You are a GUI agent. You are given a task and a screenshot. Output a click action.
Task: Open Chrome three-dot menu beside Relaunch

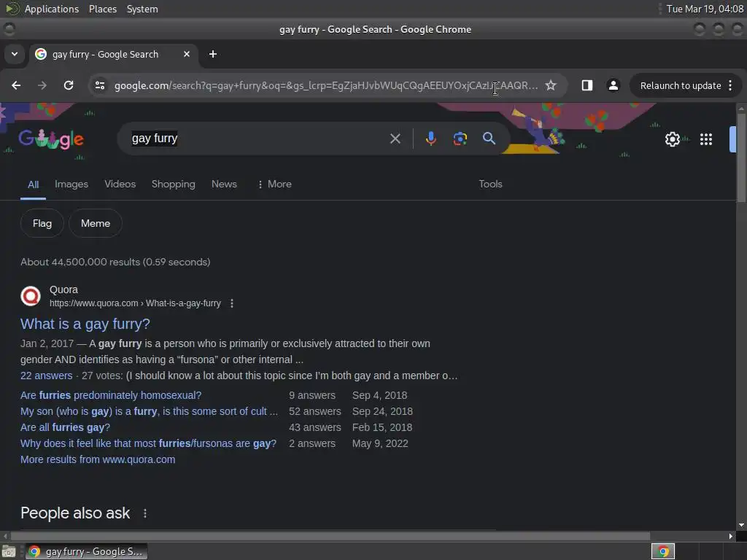tap(730, 85)
